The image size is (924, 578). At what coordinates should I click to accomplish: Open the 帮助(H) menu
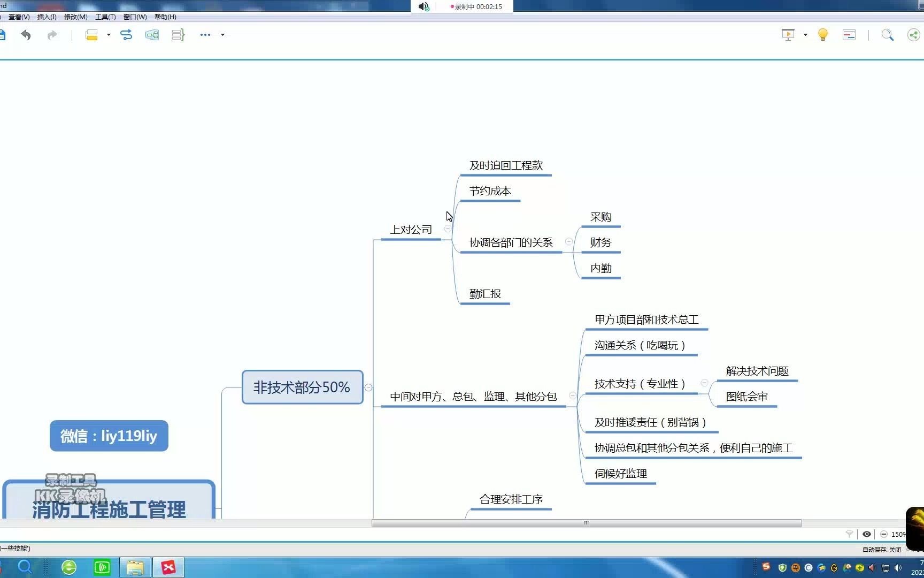165,17
